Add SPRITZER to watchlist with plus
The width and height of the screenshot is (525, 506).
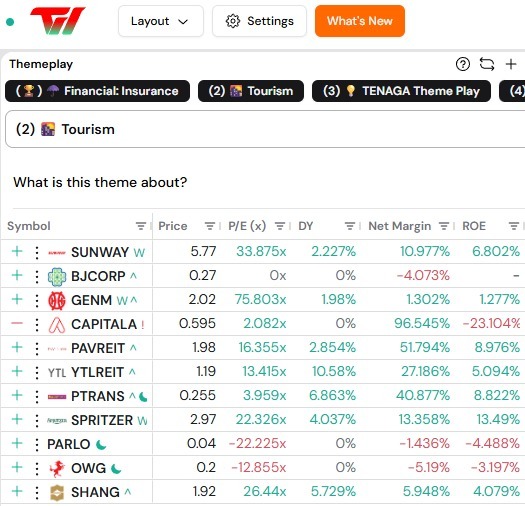tap(17, 419)
